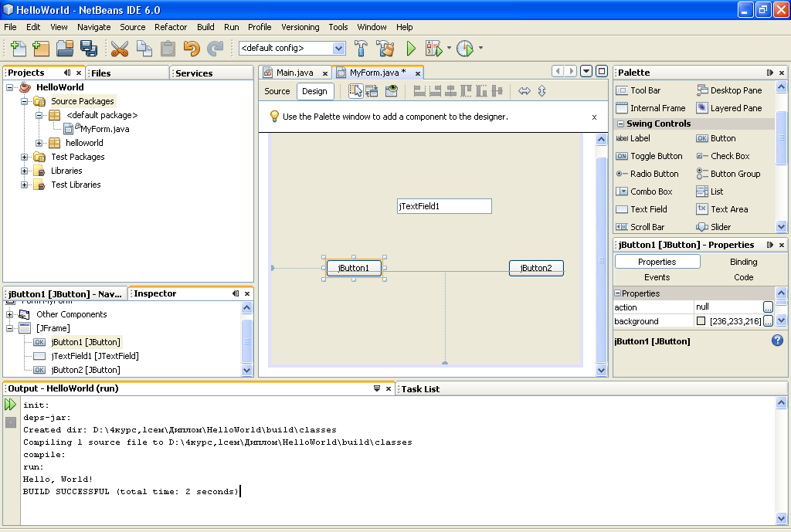Image resolution: width=791 pixels, height=532 pixels.
Task: Click the Slider component in the Palette
Action: (x=714, y=227)
